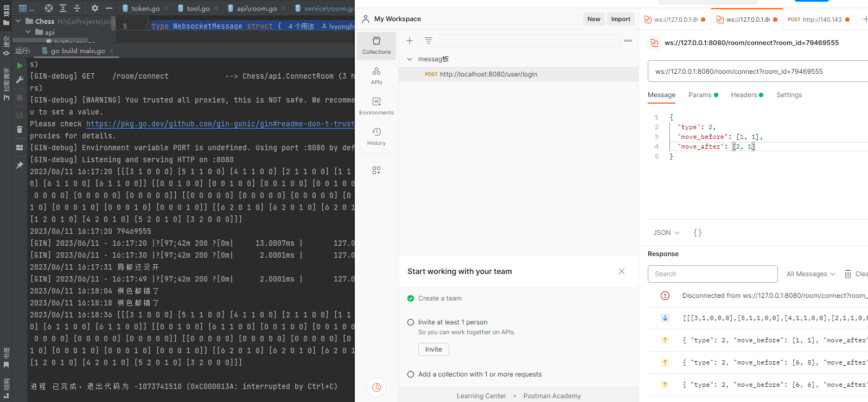Viewport: 868px width, 402px height.
Task: Click the locate-file target icon in project toolbar
Action: (49, 8)
